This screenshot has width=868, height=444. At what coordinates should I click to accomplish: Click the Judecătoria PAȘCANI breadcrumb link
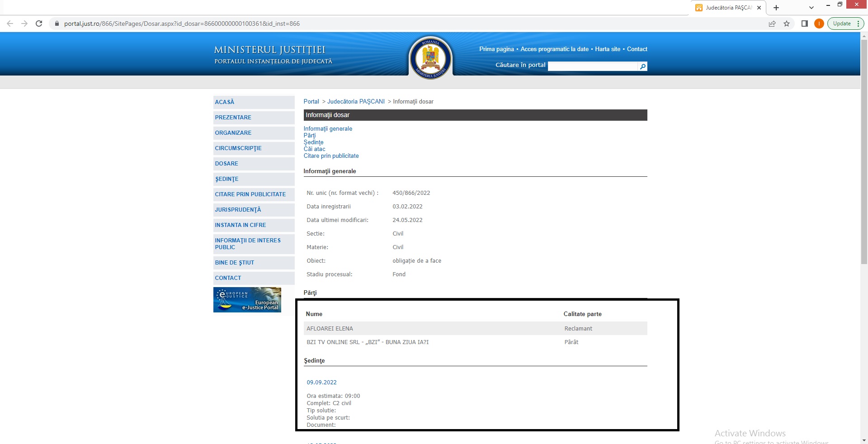click(x=356, y=102)
